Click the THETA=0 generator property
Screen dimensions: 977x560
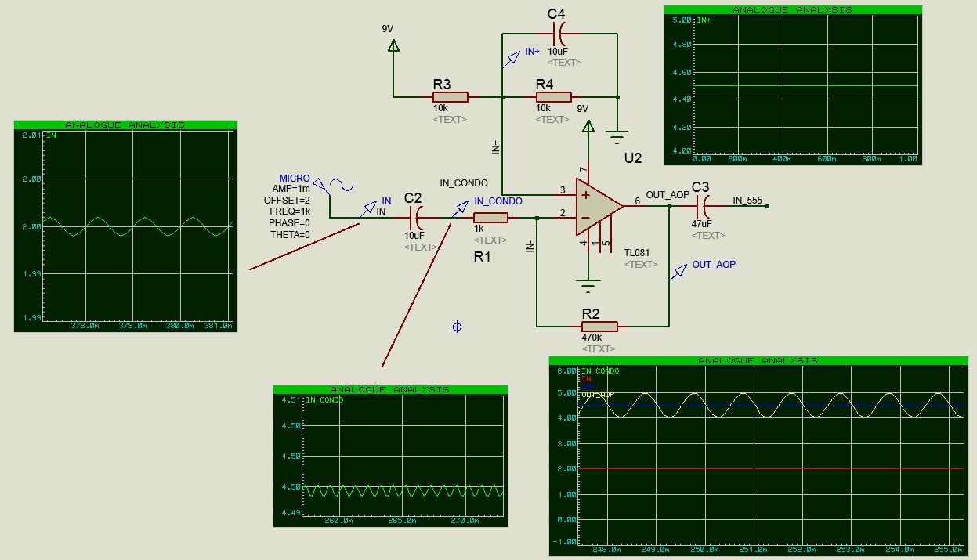[290, 234]
